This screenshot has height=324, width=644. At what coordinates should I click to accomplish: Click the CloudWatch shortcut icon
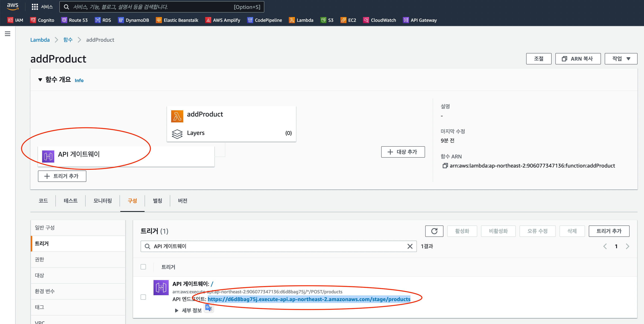(366, 20)
